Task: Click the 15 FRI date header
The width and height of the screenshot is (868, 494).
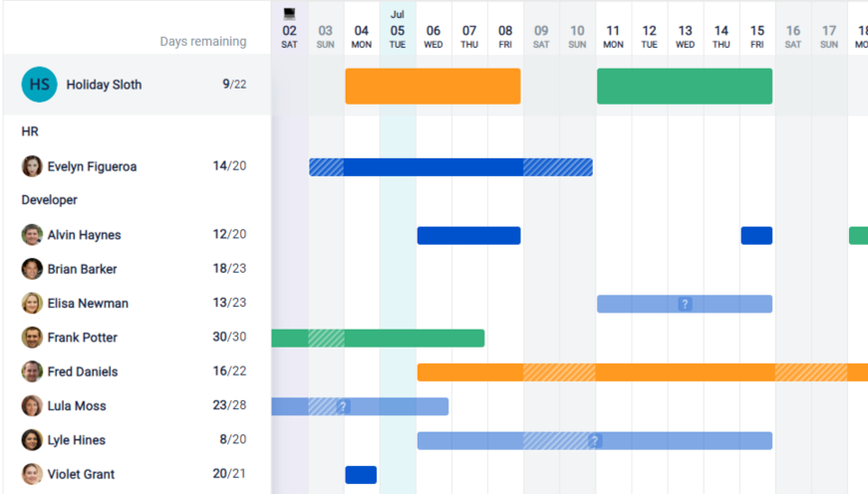Action: click(x=757, y=36)
